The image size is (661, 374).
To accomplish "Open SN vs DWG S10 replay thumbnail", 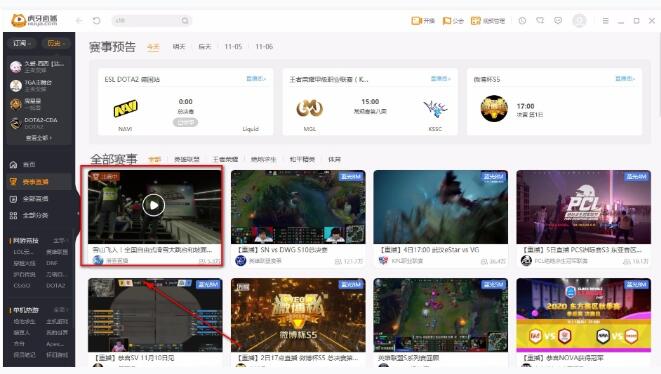I will tap(298, 207).
